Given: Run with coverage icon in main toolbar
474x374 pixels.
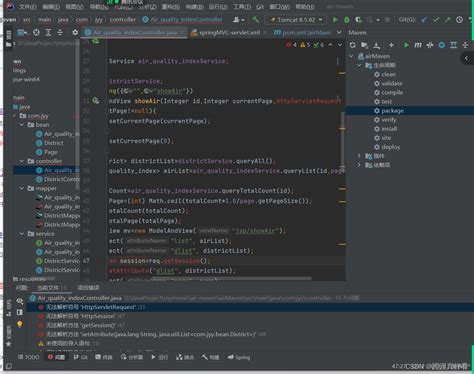Looking at the screenshot, I should (x=358, y=20).
